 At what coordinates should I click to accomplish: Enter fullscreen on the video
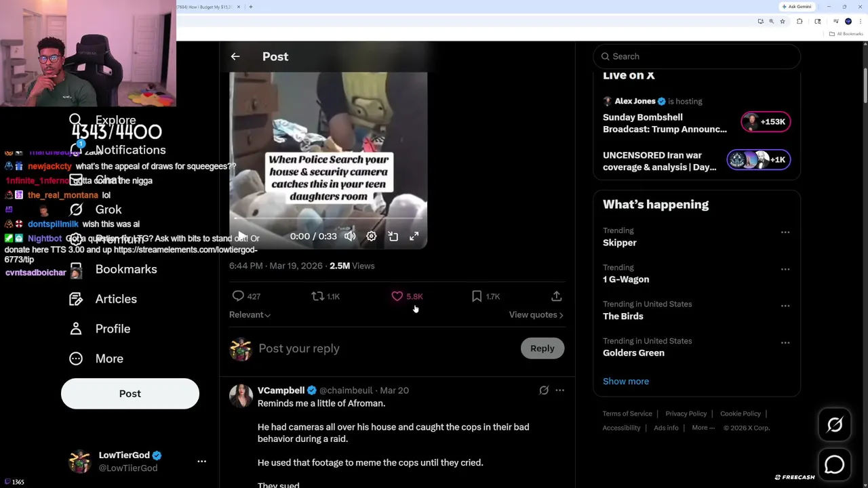(414, 236)
